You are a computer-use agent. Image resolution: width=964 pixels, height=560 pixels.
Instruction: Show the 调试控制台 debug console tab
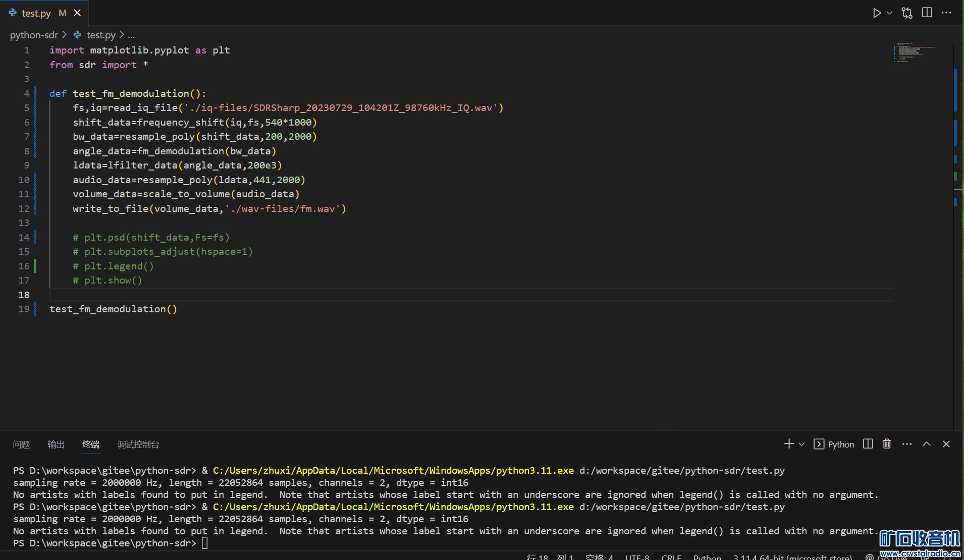pyautogui.click(x=138, y=444)
